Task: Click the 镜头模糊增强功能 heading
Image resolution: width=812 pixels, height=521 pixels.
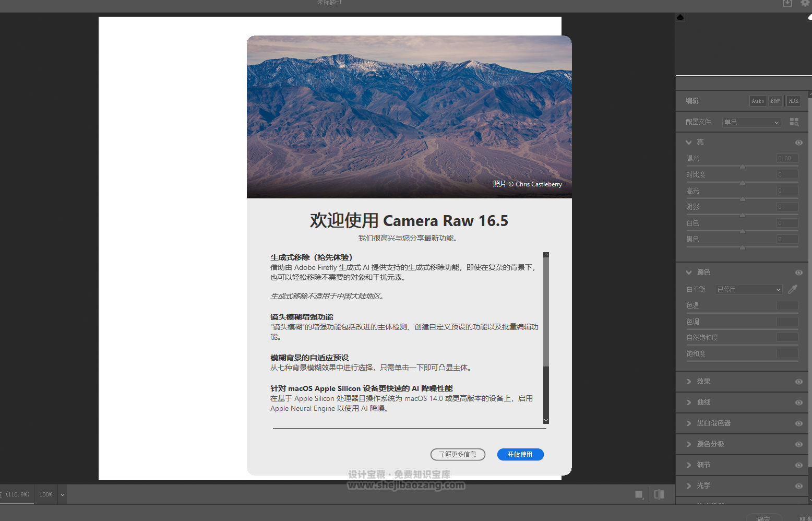Action: tap(302, 317)
